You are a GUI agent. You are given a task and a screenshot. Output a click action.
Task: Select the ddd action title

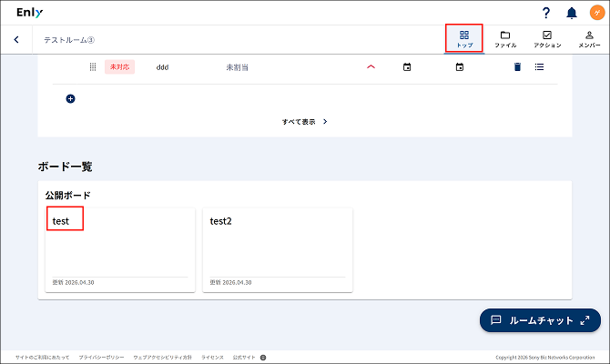(162, 67)
